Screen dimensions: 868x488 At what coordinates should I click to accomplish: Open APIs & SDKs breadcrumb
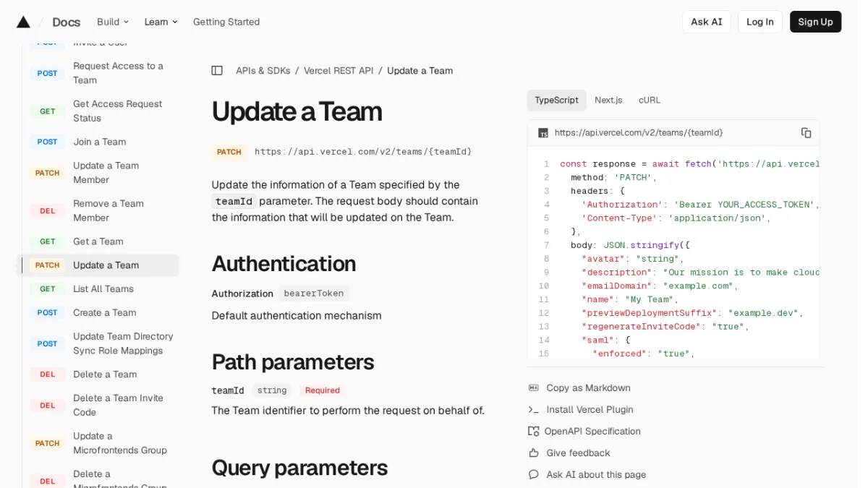point(263,71)
